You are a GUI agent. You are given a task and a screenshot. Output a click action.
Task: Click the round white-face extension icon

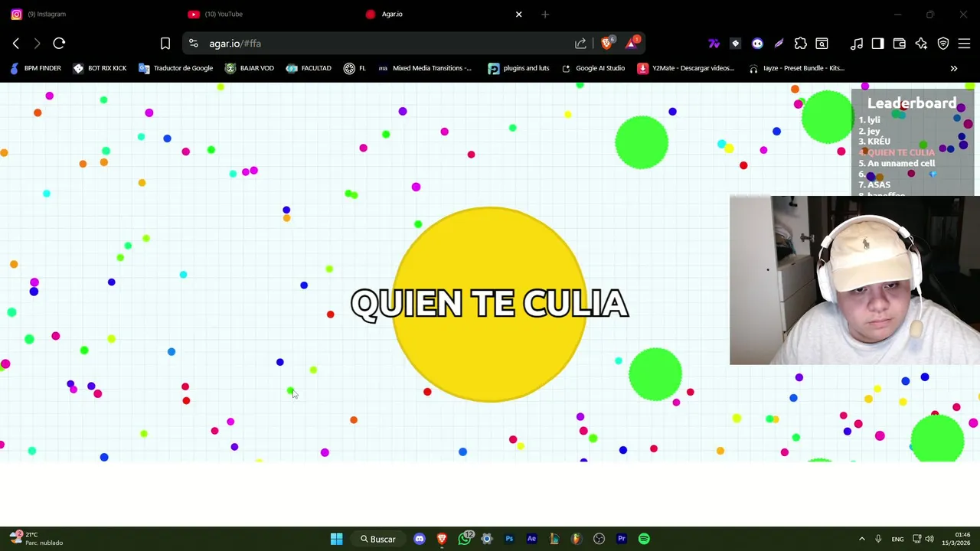coord(757,44)
